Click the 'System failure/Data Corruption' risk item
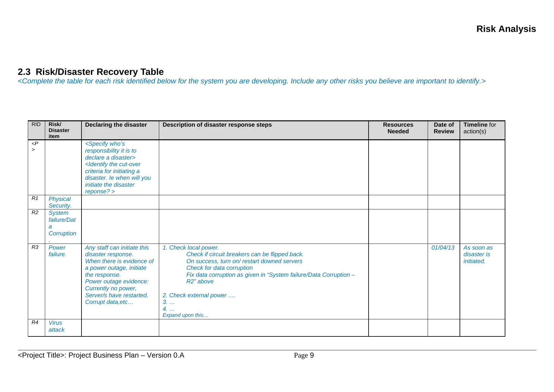The width and height of the screenshot is (554, 392). (x=63, y=226)
